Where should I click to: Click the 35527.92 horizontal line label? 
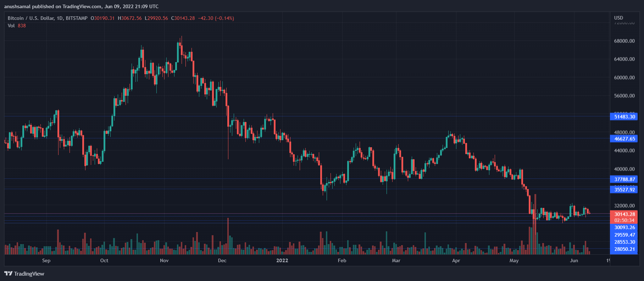coord(624,189)
